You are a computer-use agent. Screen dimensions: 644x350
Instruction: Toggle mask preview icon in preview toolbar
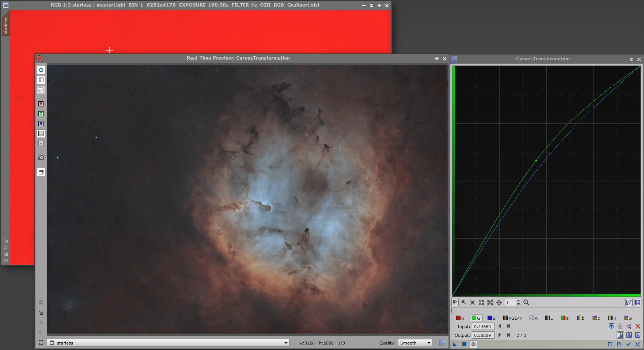tap(41, 80)
